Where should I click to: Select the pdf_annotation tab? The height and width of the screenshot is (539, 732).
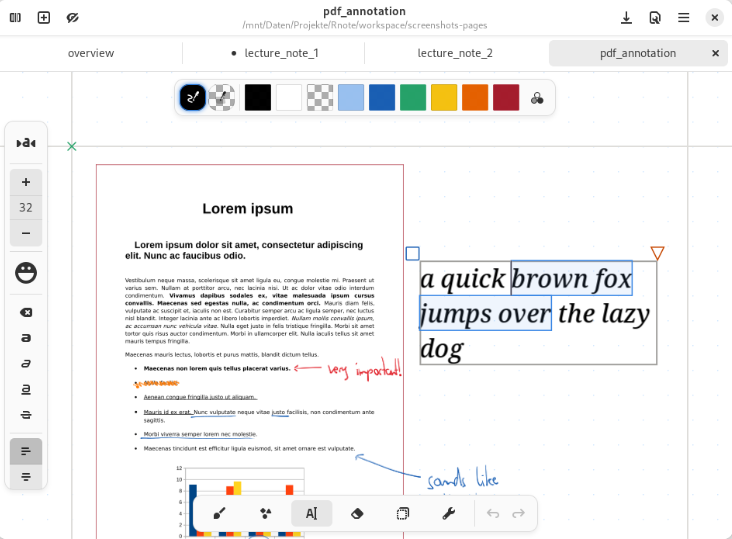click(x=638, y=53)
